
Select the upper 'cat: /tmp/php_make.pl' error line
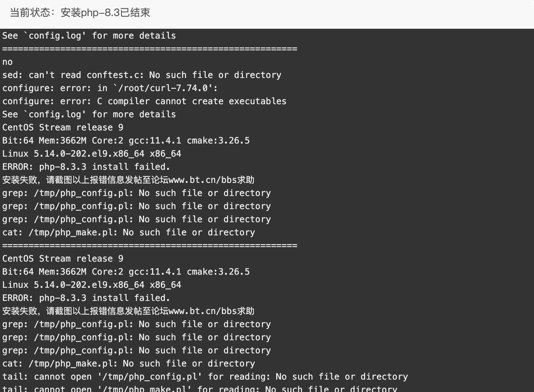(129, 232)
